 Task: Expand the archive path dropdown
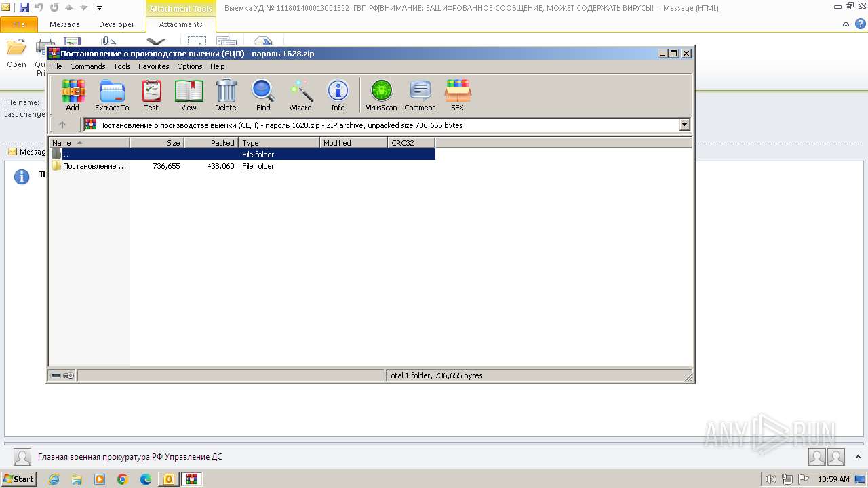pos(684,125)
